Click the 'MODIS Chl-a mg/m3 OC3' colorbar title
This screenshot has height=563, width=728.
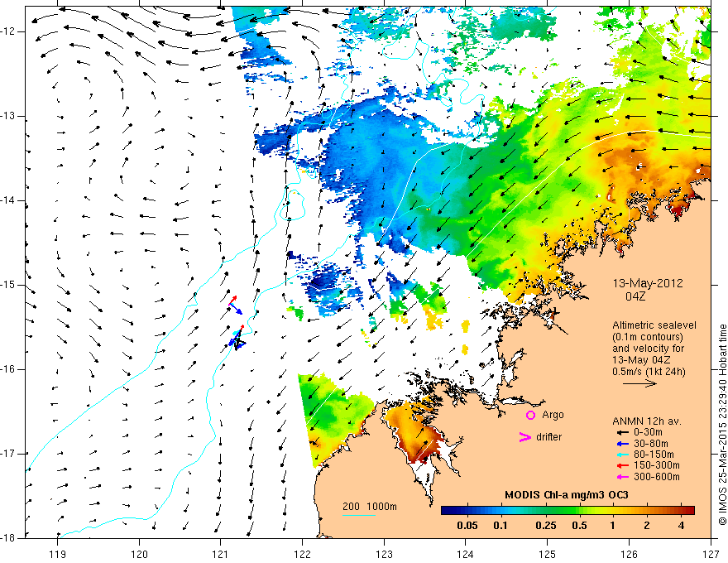tap(567, 495)
